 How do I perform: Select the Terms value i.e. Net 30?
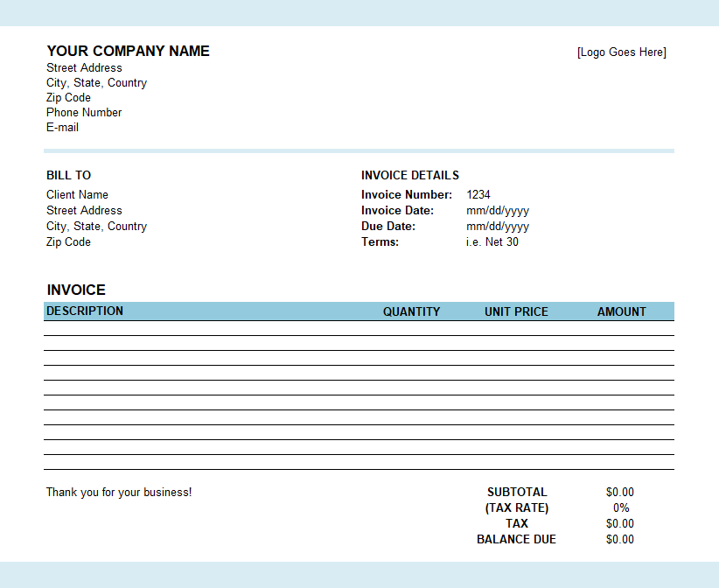(492, 241)
